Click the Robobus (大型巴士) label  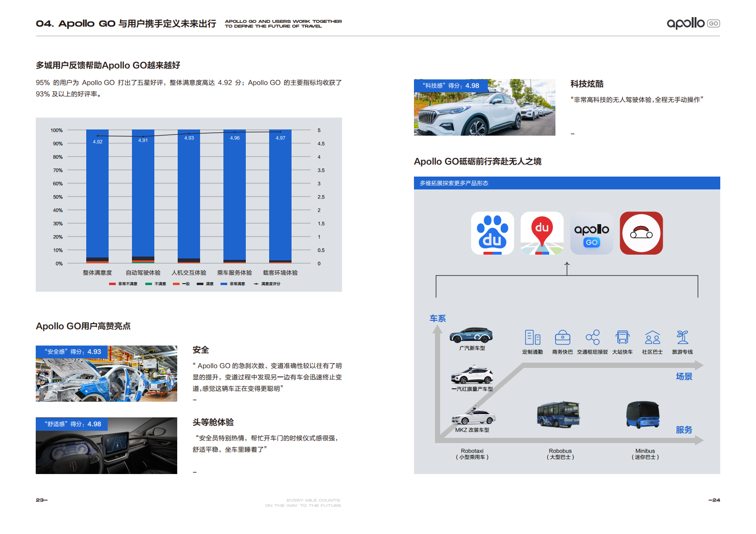(560, 454)
